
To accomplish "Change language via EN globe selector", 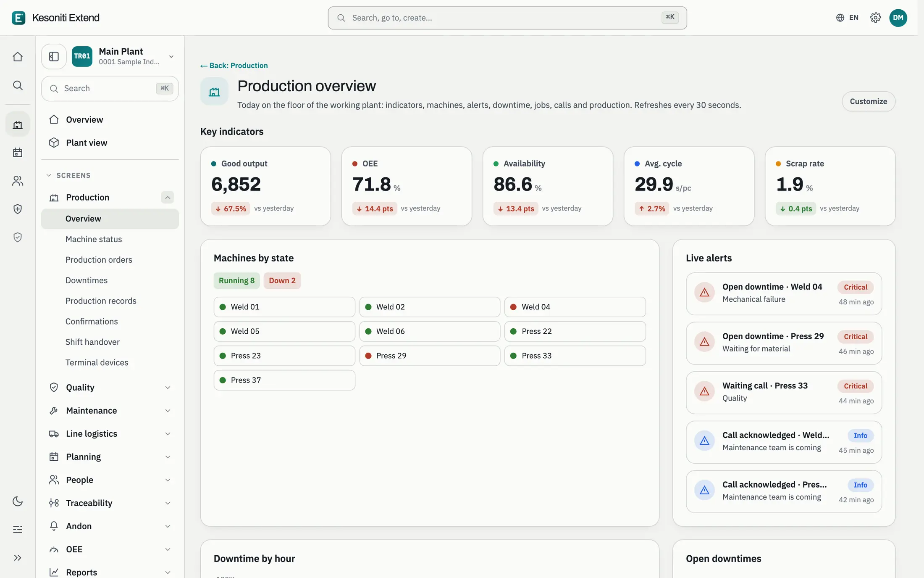I will click(x=847, y=18).
